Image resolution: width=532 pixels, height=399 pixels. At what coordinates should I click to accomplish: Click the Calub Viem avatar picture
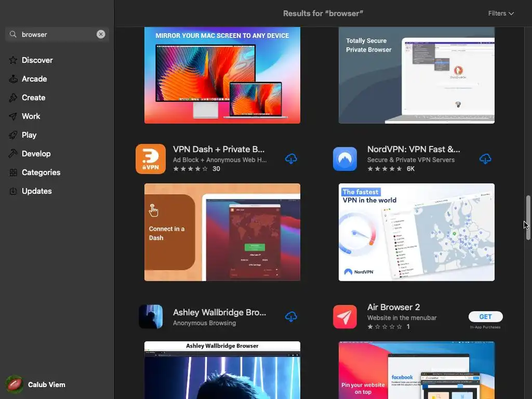coord(14,384)
